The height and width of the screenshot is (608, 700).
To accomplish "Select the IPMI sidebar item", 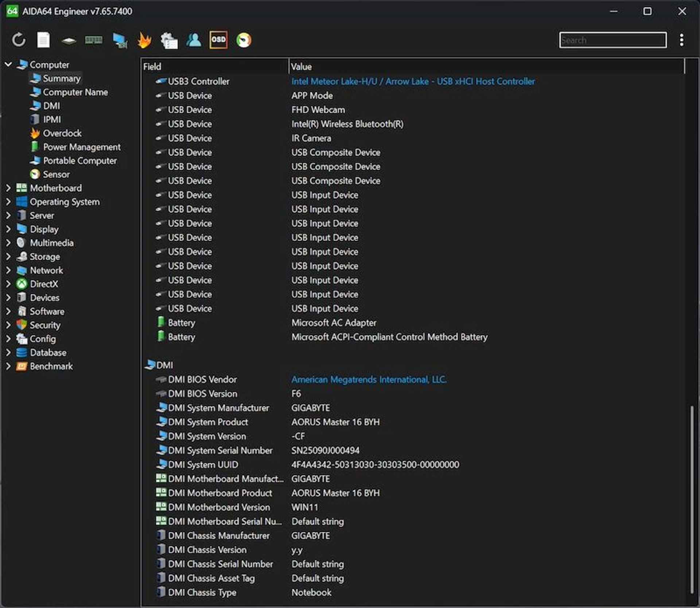I will pyautogui.click(x=46, y=120).
